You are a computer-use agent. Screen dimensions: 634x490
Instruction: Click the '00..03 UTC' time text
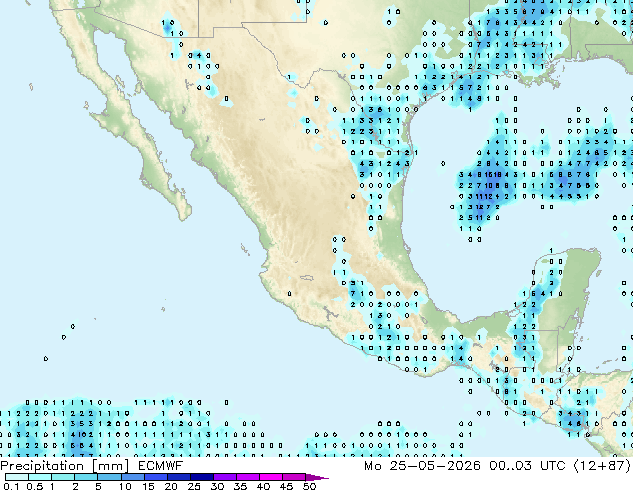coord(527,466)
